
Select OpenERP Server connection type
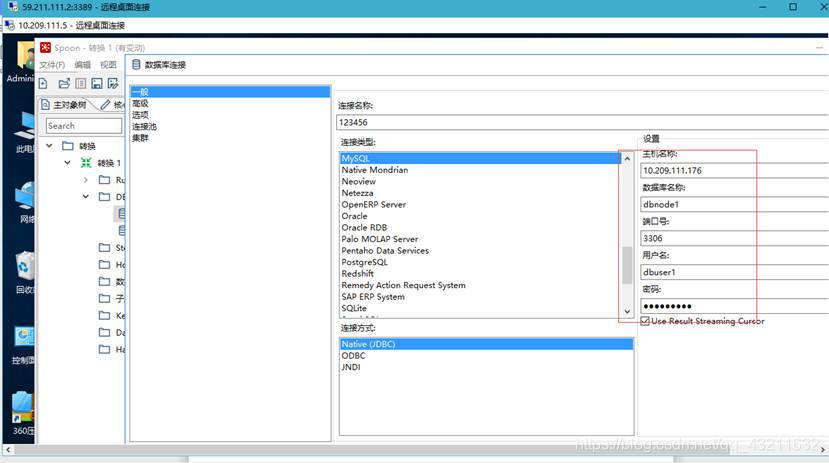tap(480, 205)
